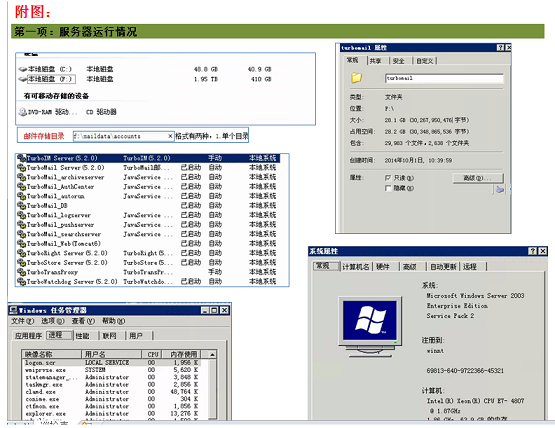Toggle the hidden (隐藏) checkbox
Image resolution: width=555 pixels, height=428 pixels.
(x=388, y=188)
